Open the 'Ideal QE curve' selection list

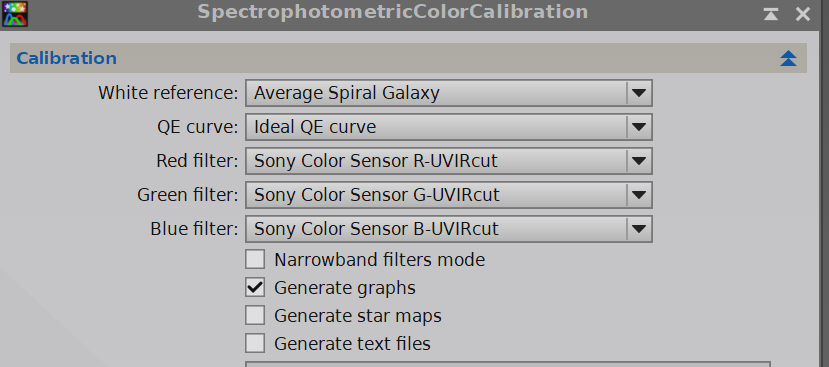tap(449, 127)
